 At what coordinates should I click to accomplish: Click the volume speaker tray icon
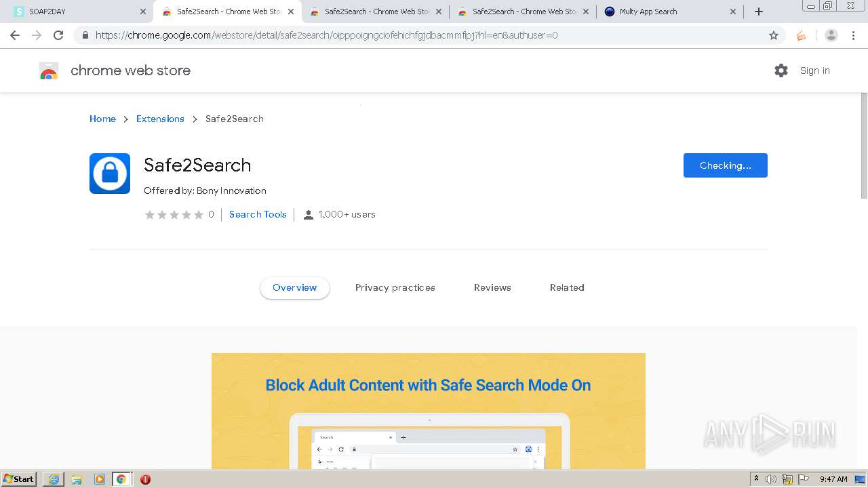tap(771, 479)
